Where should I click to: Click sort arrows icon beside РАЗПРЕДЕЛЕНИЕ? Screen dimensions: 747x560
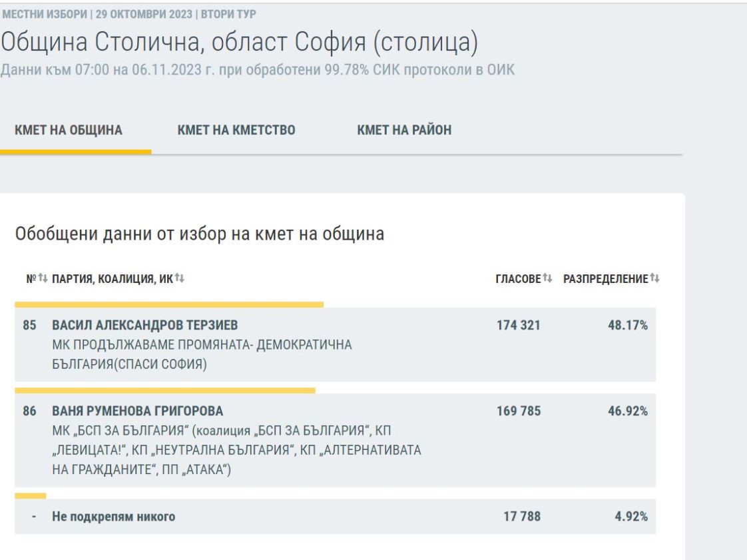[654, 278]
